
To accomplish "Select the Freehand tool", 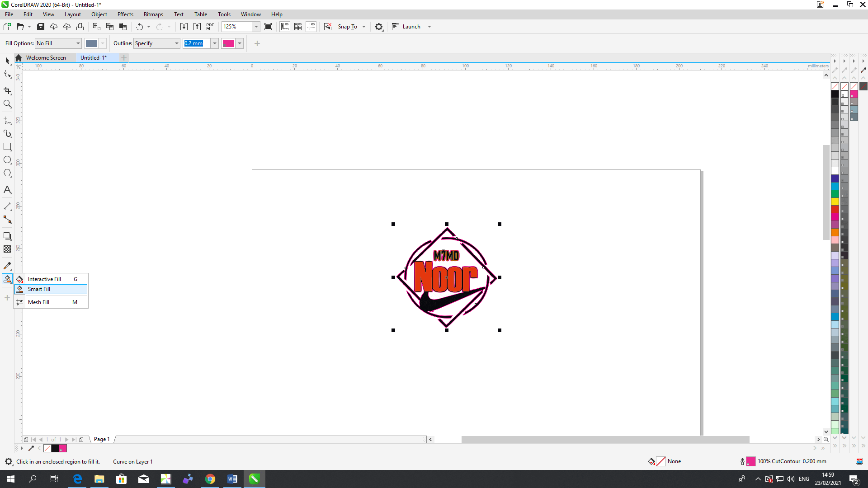I will 7,121.
